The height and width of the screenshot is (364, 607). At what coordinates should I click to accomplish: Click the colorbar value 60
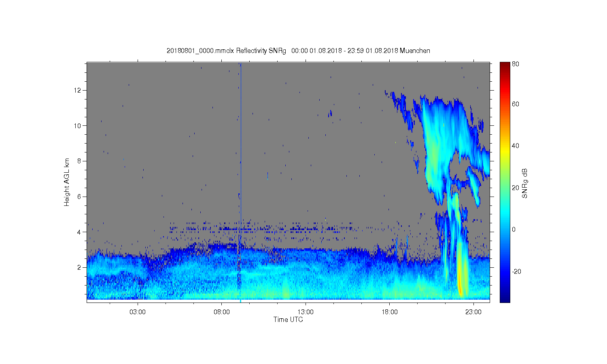[516, 104]
